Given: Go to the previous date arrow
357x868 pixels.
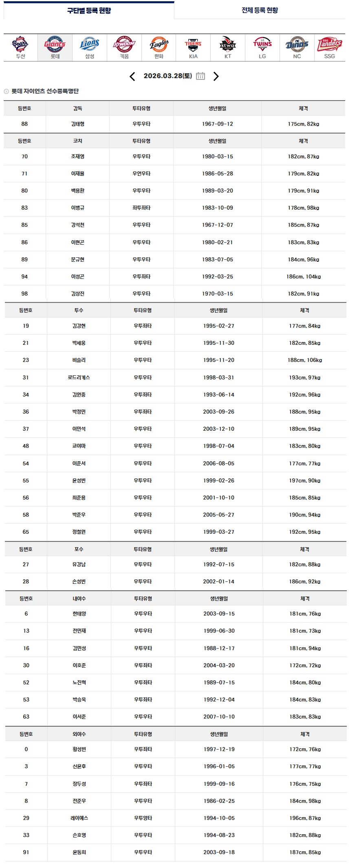Looking at the screenshot, I should point(132,77).
